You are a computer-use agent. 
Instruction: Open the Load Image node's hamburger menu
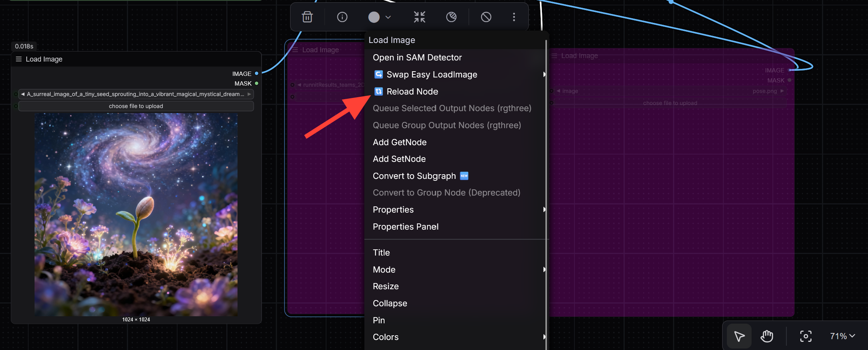tap(18, 59)
